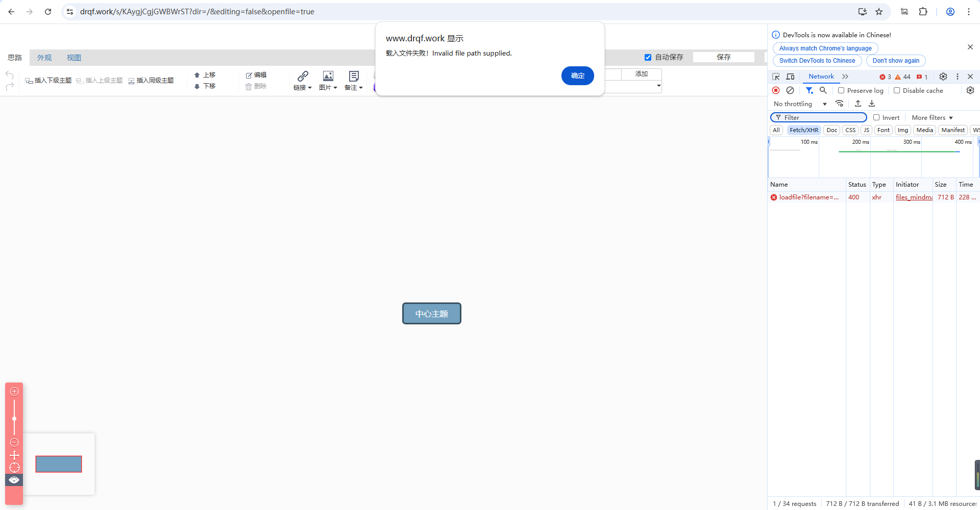Viewport: 980px width, 510px height.
Task: Click the export HAR download icon
Action: pos(872,104)
